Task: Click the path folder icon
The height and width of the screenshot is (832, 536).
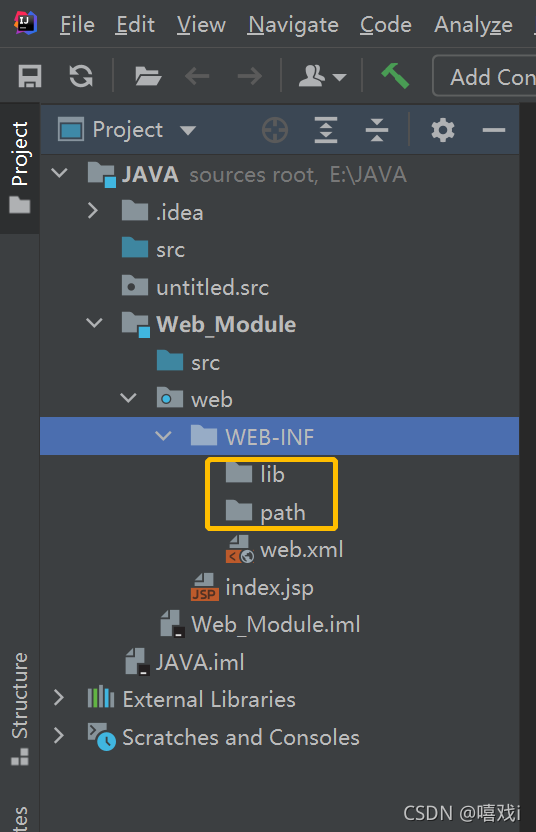Action: [239, 510]
